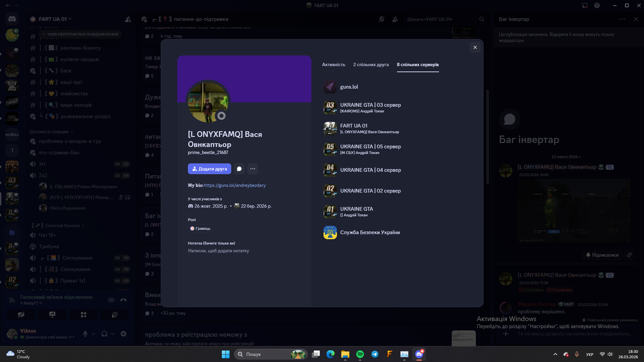Deafen audio with the headphones button
Screen dimensions: 644x362
(104, 334)
